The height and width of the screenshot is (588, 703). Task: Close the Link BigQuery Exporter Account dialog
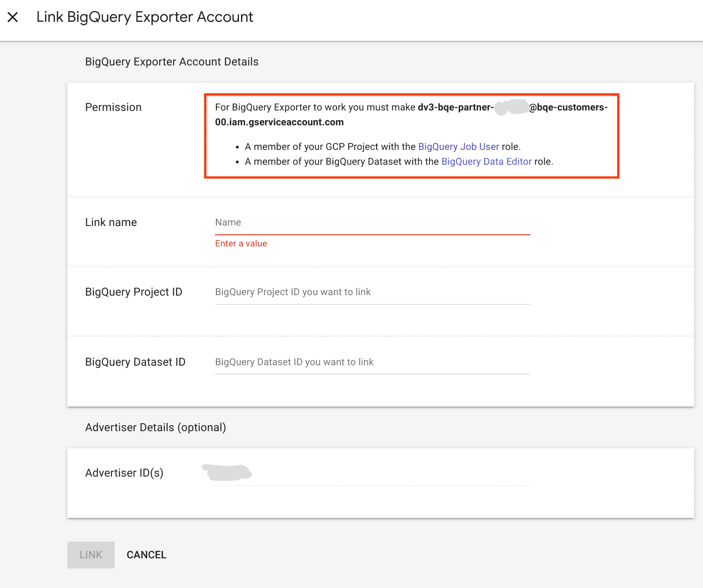point(13,17)
